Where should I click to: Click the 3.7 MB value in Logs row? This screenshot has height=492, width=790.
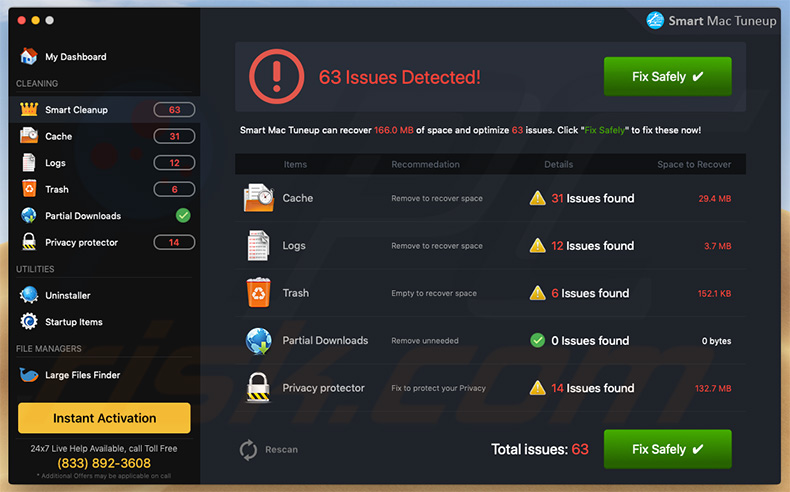tap(717, 246)
